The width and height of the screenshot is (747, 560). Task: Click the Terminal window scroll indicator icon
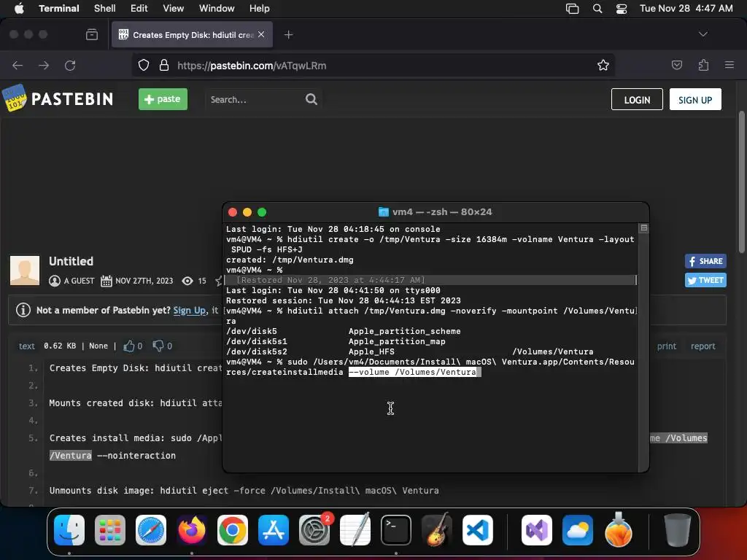point(643,228)
